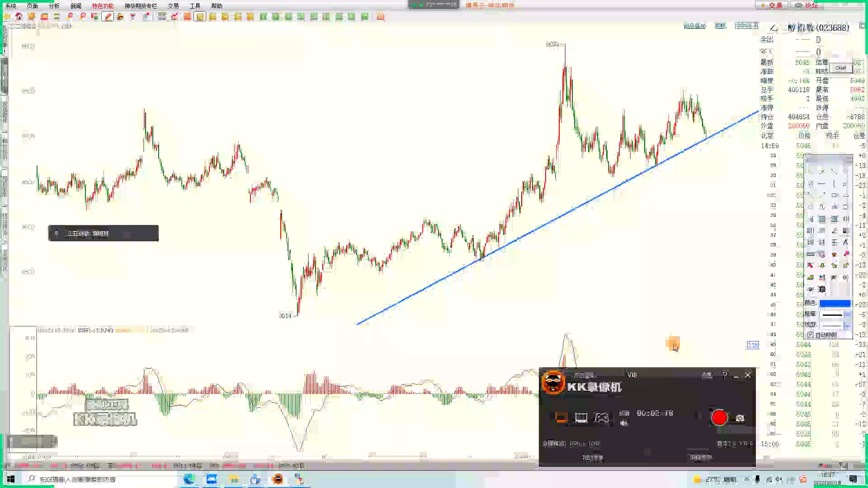Screen dimensions: 868x488
Task: Select the pink up-right arrow marker
Action: click(x=846, y=254)
